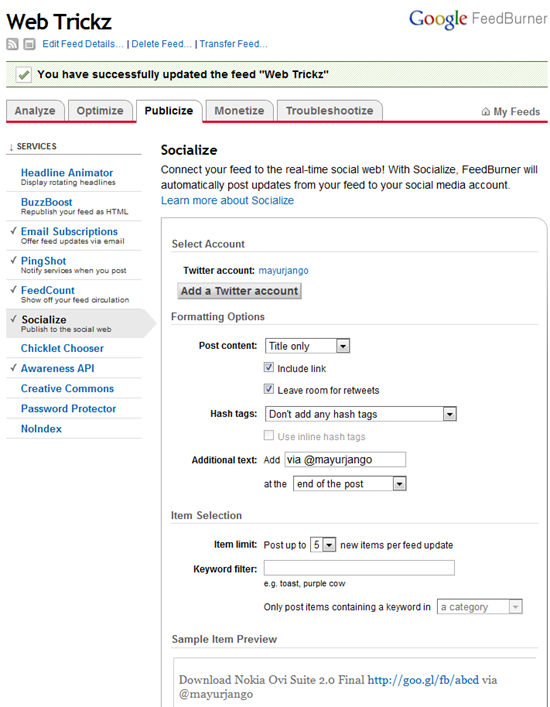Open NoIndex service

pos(41,429)
